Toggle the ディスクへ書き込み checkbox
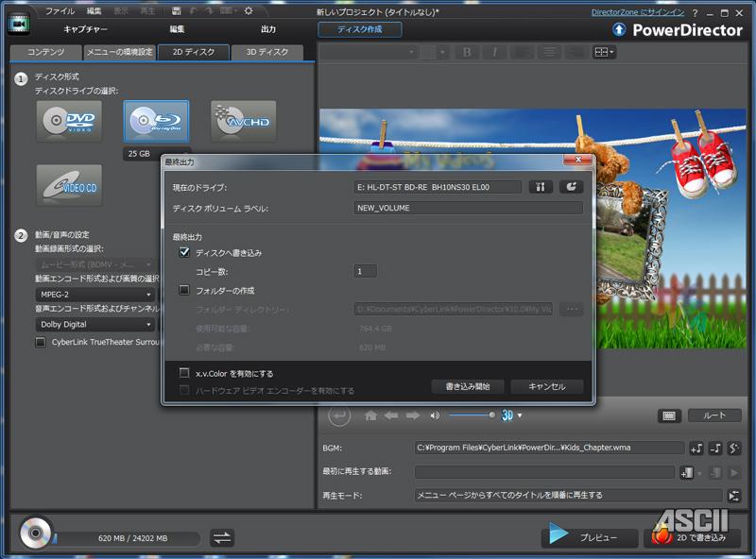 (185, 253)
